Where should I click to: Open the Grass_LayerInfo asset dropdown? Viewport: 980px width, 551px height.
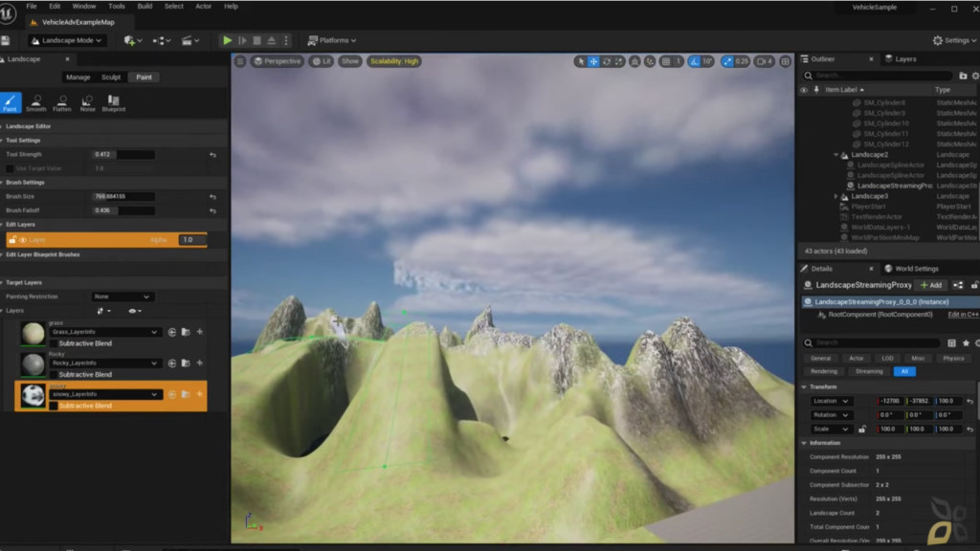(x=104, y=332)
